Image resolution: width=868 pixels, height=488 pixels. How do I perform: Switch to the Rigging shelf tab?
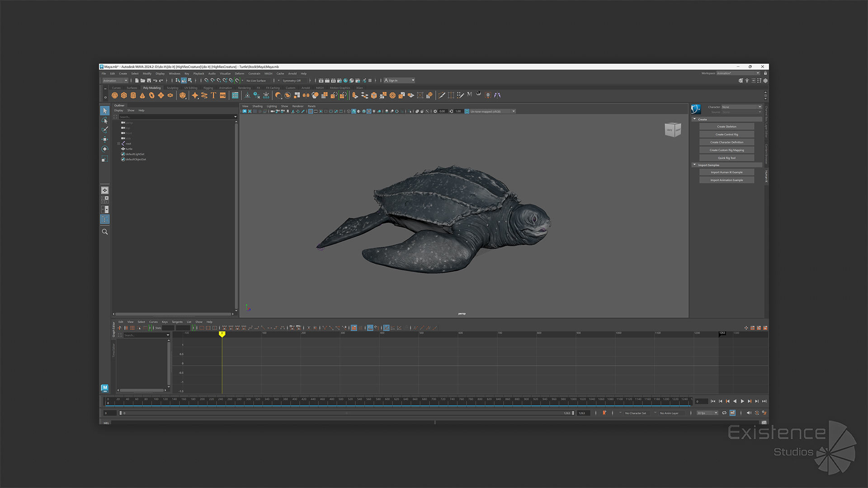point(208,88)
